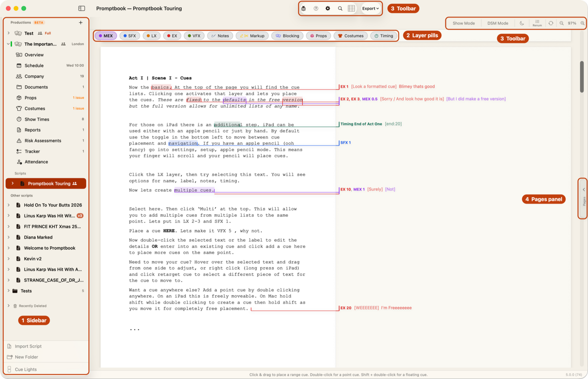Open the cue table grid icon
The height and width of the screenshot is (379, 588).
tap(351, 8)
